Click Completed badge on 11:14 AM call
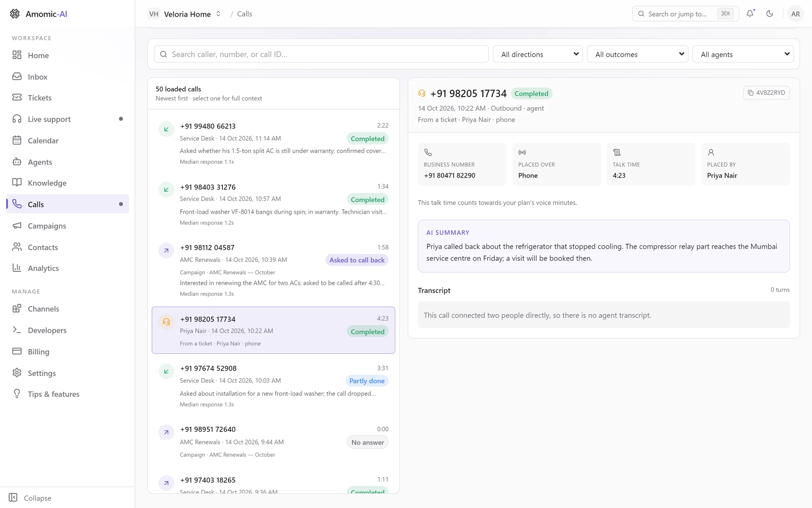Screen dimensions: 812x508 coord(367,139)
